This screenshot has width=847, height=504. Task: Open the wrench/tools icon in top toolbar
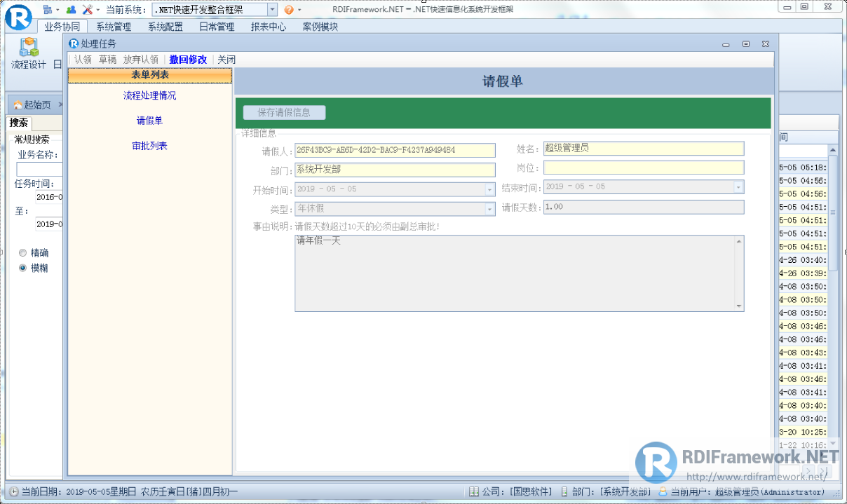[87, 9]
